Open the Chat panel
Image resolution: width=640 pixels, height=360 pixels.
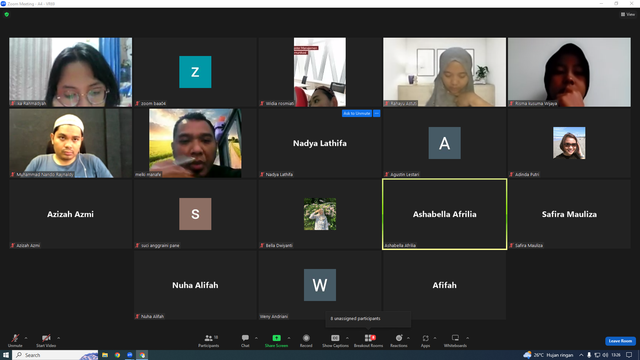point(245,340)
